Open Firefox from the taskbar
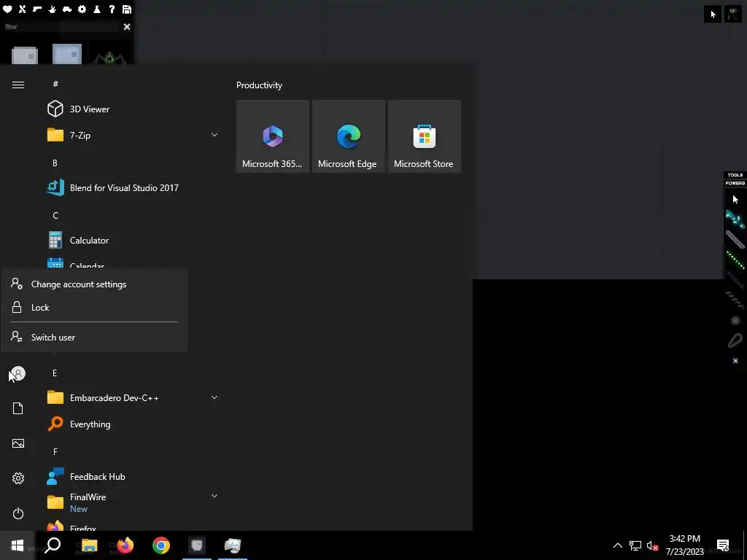This screenshot has width=747, height=560. click(125, 545)
